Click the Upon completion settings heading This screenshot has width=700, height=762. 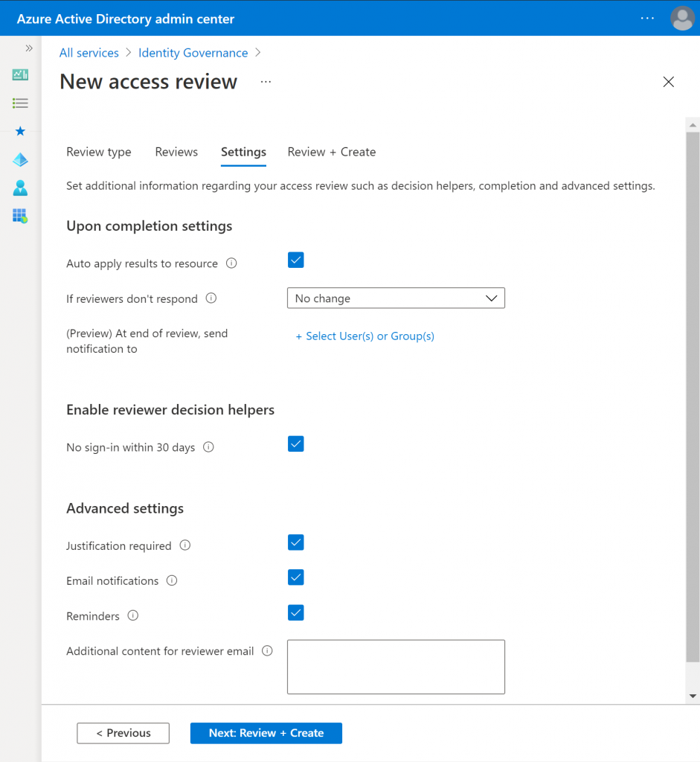coord(149,226)
